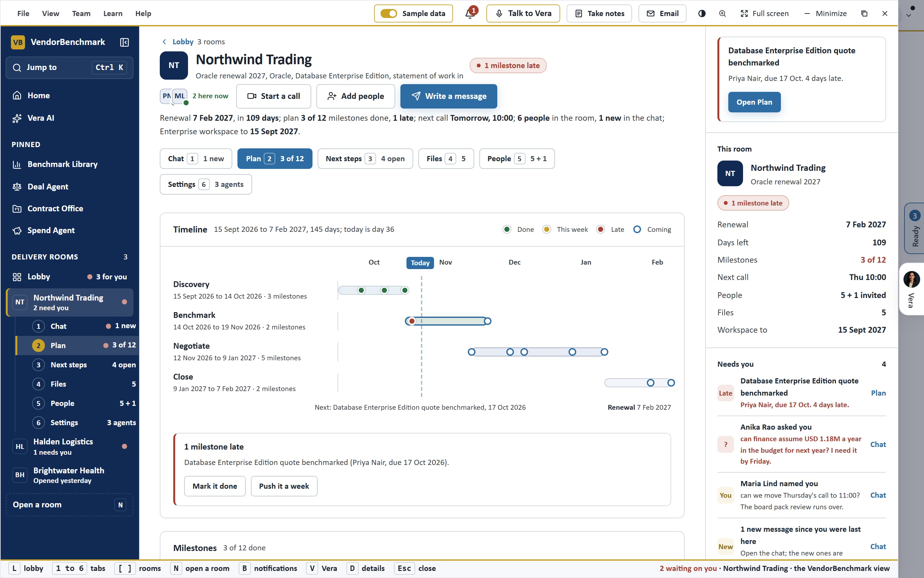
Task: Open the pinned Benchmark Library
Action: click(x=70, y=164)
